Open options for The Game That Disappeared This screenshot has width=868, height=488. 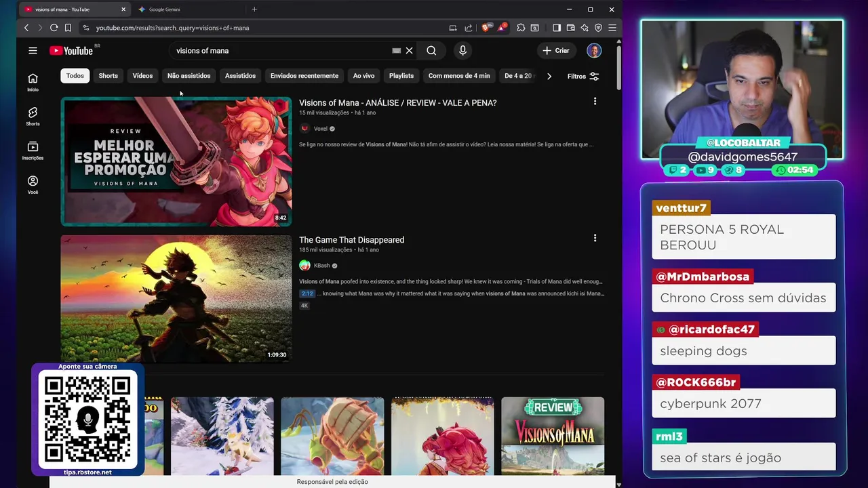point(595,238)
